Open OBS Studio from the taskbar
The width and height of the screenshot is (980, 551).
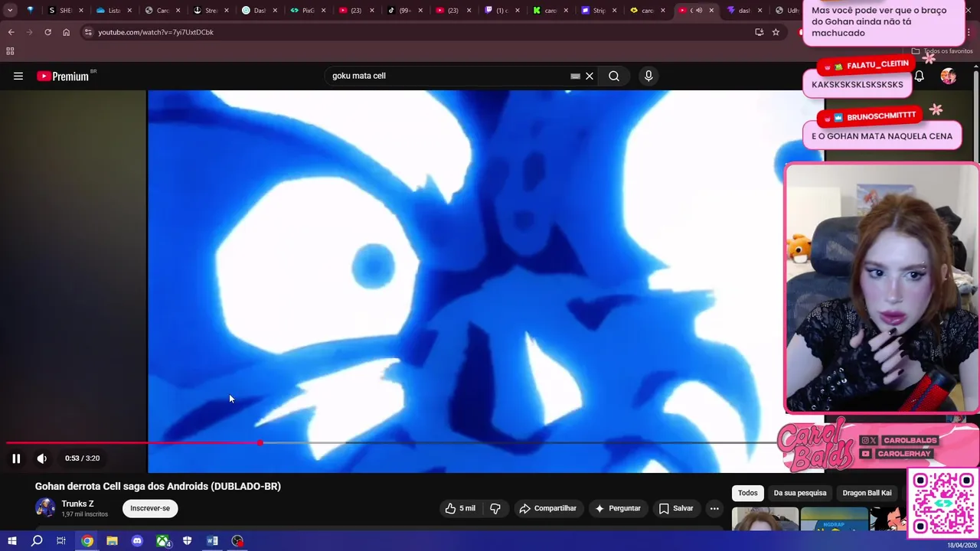[x=237, y=541]
